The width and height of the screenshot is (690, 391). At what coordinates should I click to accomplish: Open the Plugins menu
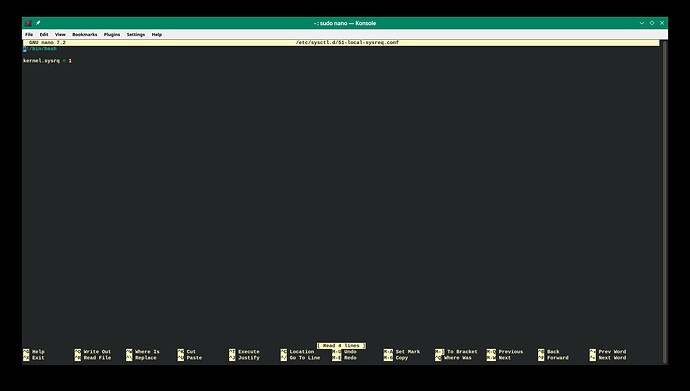pos(112,34)
